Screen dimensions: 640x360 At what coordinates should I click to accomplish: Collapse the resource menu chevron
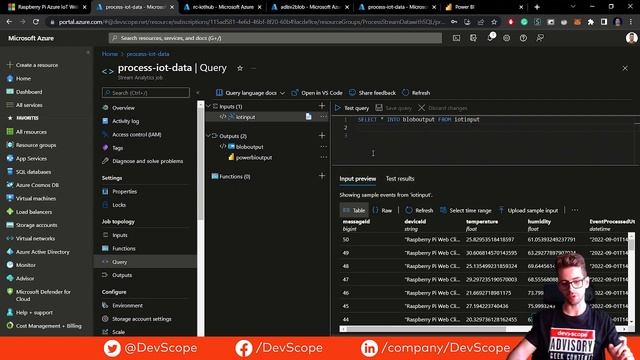198,93
